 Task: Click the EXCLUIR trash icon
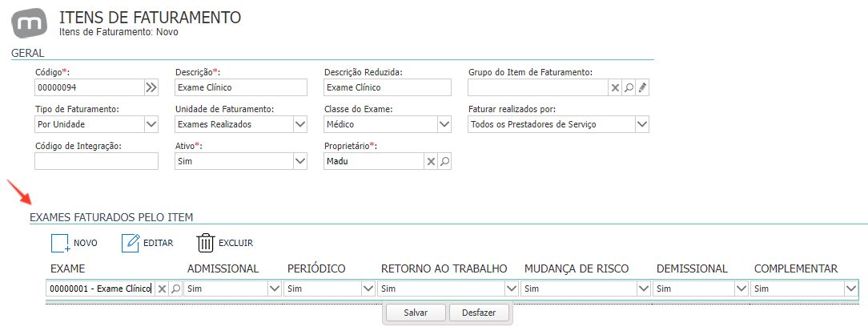pos(205,244)
